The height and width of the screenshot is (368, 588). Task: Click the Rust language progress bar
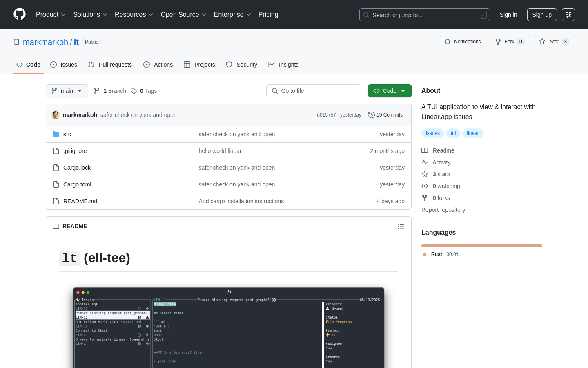tap(482, 246)
